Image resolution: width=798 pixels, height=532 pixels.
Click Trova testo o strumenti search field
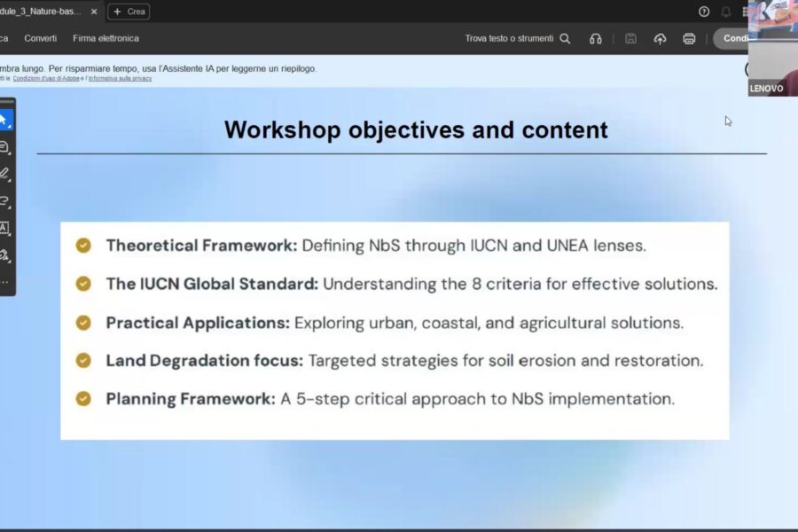point(518,39)
